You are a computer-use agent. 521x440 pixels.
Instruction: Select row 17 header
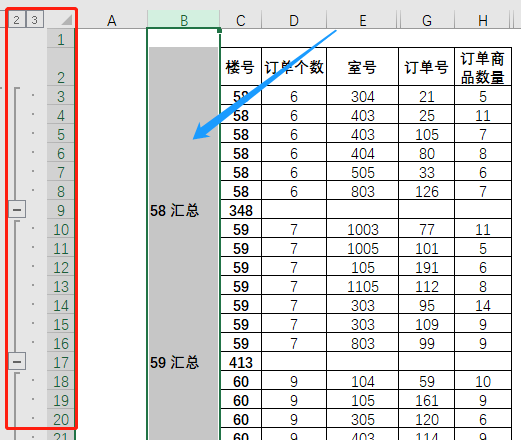click(x=61, y=362)
